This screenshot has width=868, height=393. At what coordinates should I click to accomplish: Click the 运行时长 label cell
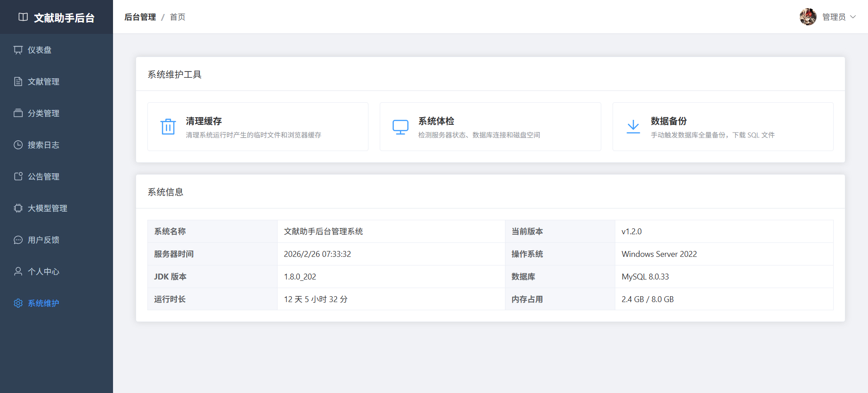pos(212,299)
